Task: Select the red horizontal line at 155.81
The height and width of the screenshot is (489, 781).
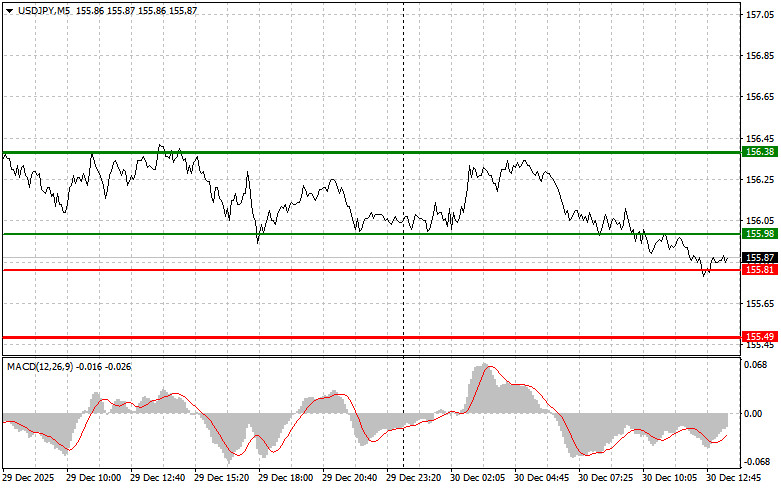Action: coord(372,270)
